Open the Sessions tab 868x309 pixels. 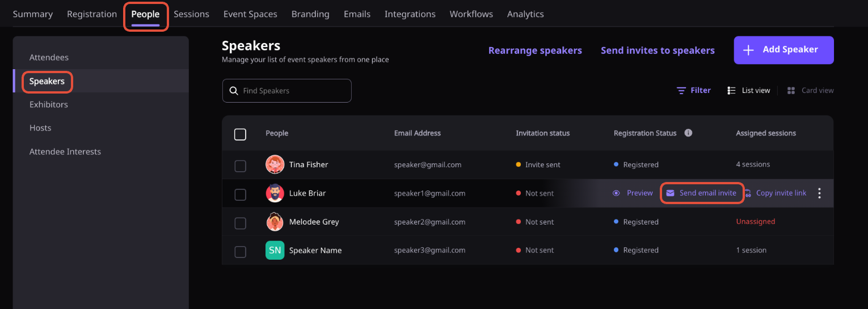191,14
